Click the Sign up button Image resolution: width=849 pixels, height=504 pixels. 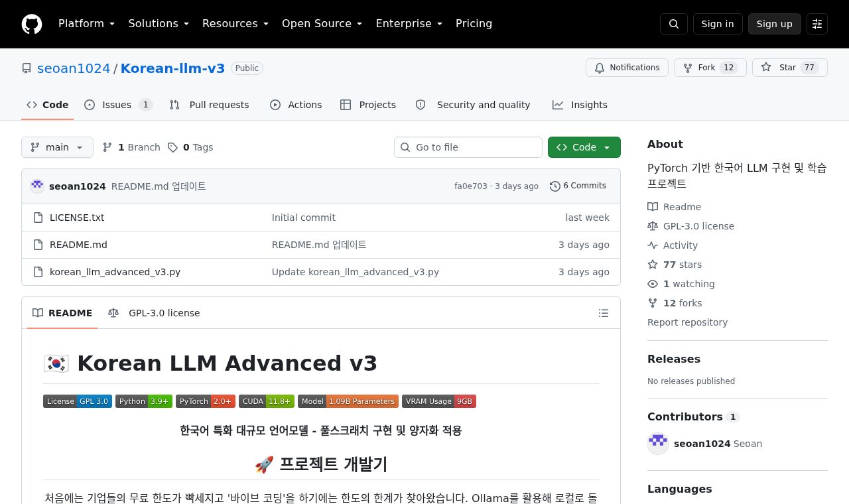[775, 24]
